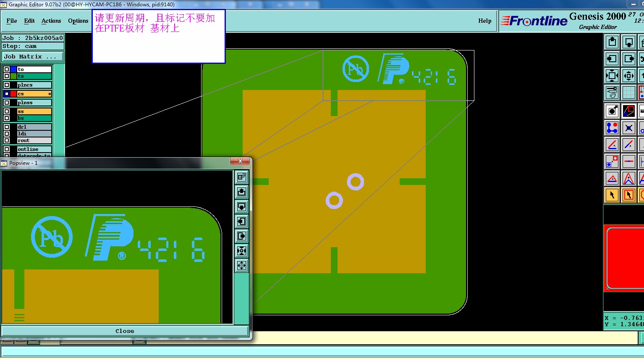Select the 'outline' layer name

point(34,149)
